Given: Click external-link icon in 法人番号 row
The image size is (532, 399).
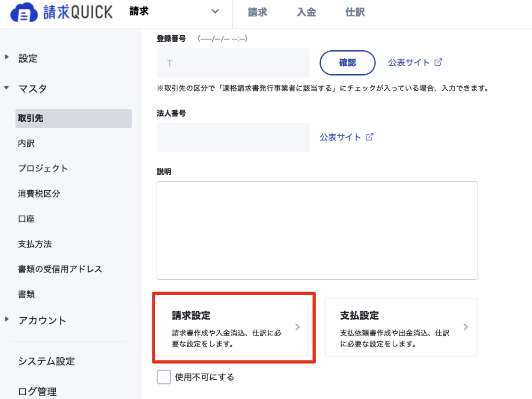Looking at the screenshot, I should click(x=369, y=137).
